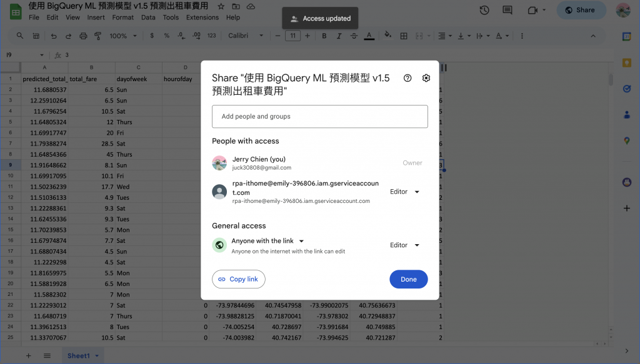Open text color picker
Image resolution: width=640 pixels, height=364 pixels.
pyautogui.click(x=369, y=36)
